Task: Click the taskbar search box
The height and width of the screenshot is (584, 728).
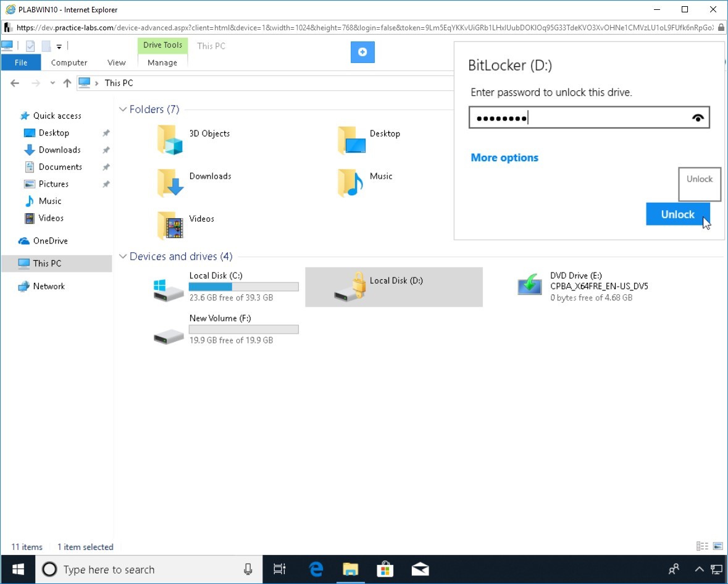Action: tap(149, 569)
